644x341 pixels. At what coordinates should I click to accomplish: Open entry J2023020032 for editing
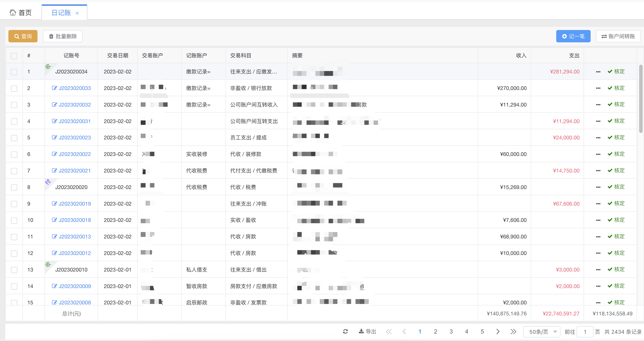tap(71, 105)
